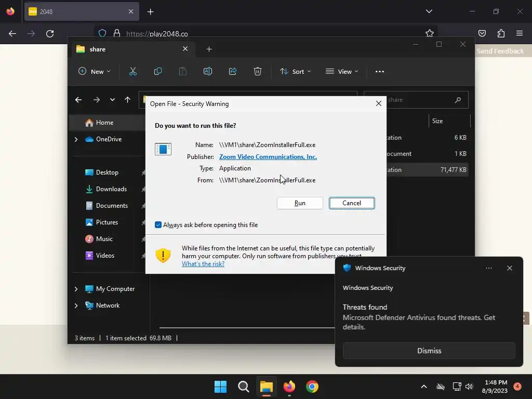Click the Size column header
Image resolution: width=532 pixels, height=399 pixels.
pos(437,121)
